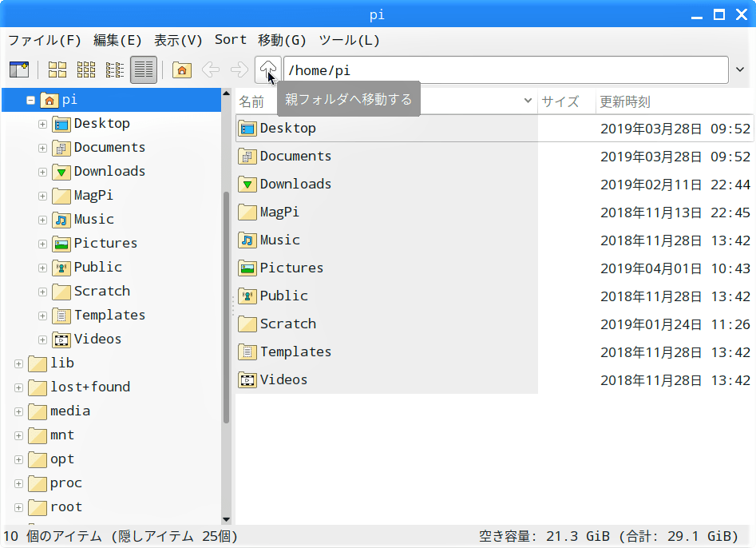Open the 編集(E) menu
The width and height of the screenshot is (756, 548).
tap(117, 40)
